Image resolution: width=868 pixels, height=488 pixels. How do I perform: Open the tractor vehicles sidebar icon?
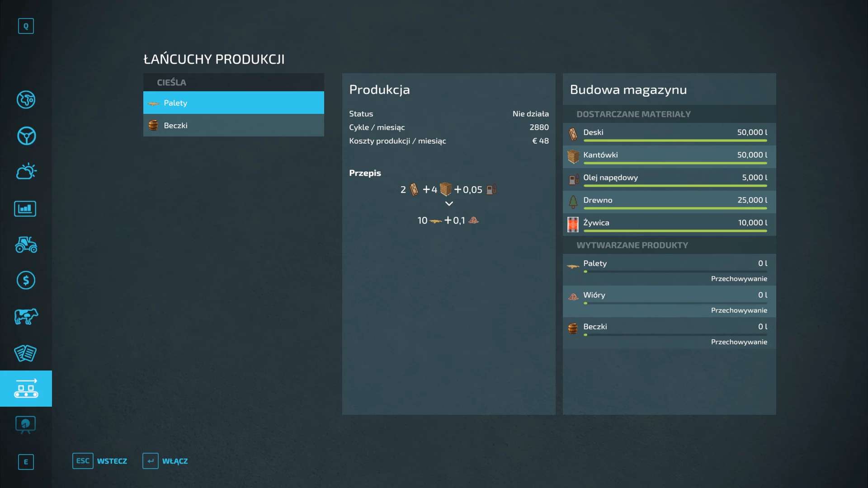tap(26, 244)
